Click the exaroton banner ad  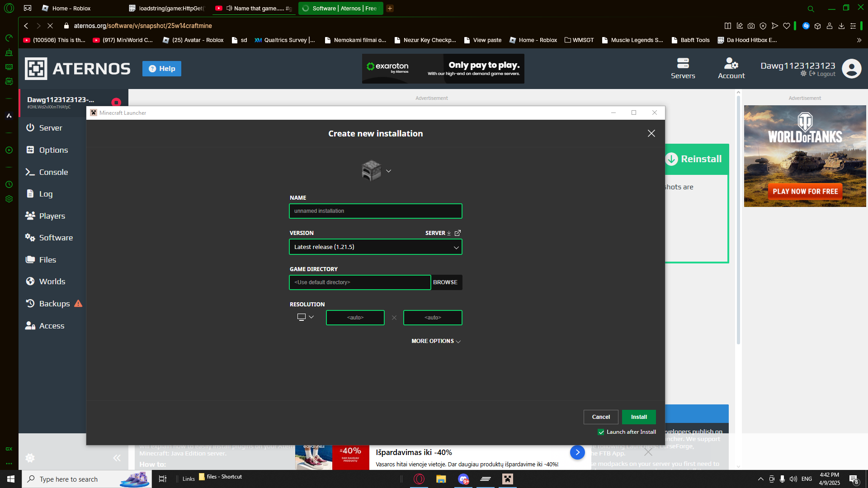click(443, 69)
